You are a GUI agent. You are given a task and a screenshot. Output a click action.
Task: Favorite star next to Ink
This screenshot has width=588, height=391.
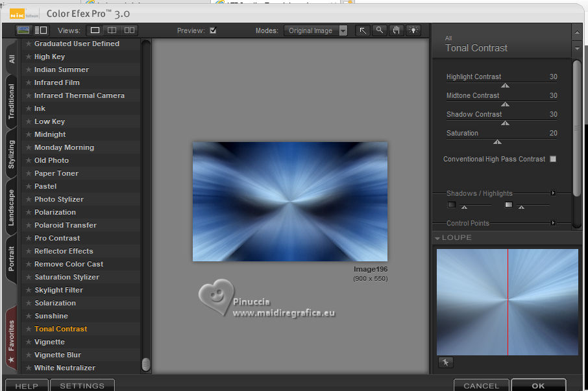tap(29, 109)
